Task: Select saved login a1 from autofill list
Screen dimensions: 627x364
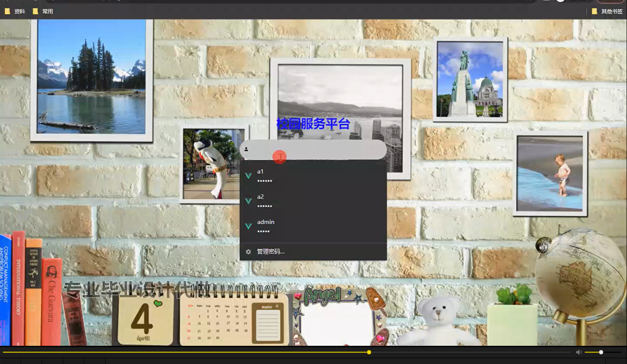Action: click(x=313, y=176)
